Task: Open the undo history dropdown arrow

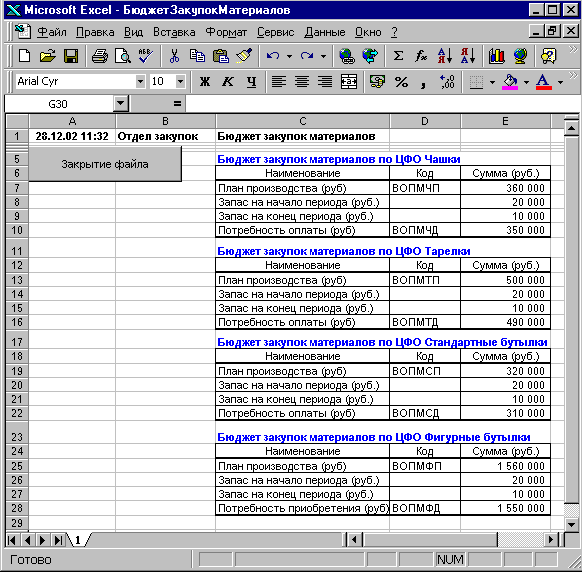Action: point(289,56)
